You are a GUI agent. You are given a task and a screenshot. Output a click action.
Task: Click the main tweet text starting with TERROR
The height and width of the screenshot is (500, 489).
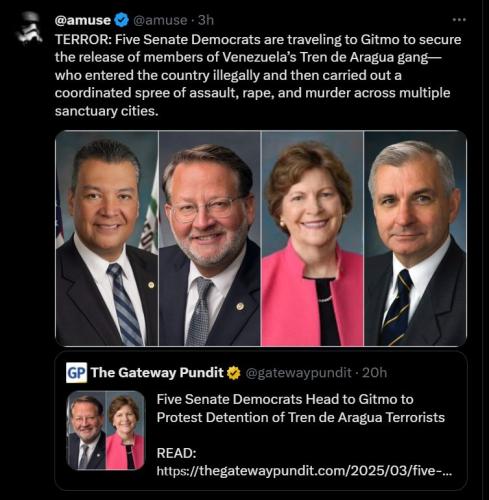[x=258, y=75]
